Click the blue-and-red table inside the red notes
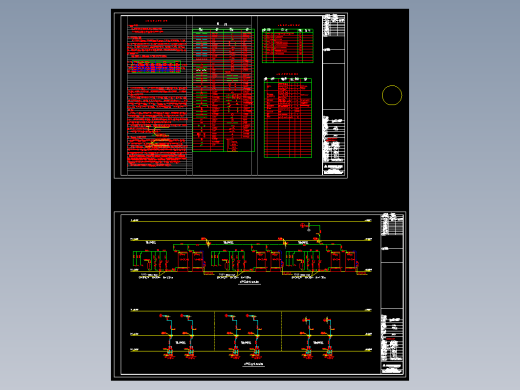The height and width of the screenshot is (390, 520). click(x=156, y=66)
